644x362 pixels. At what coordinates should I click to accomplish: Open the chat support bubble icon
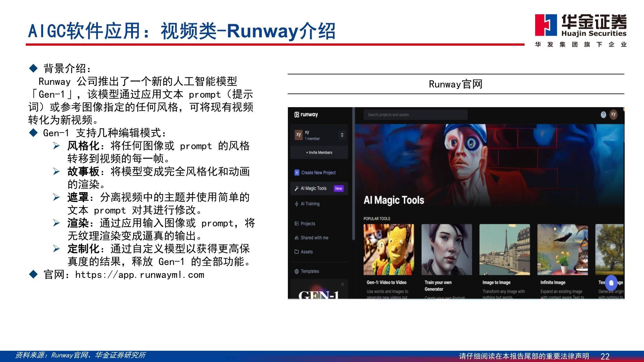[611, 283]
